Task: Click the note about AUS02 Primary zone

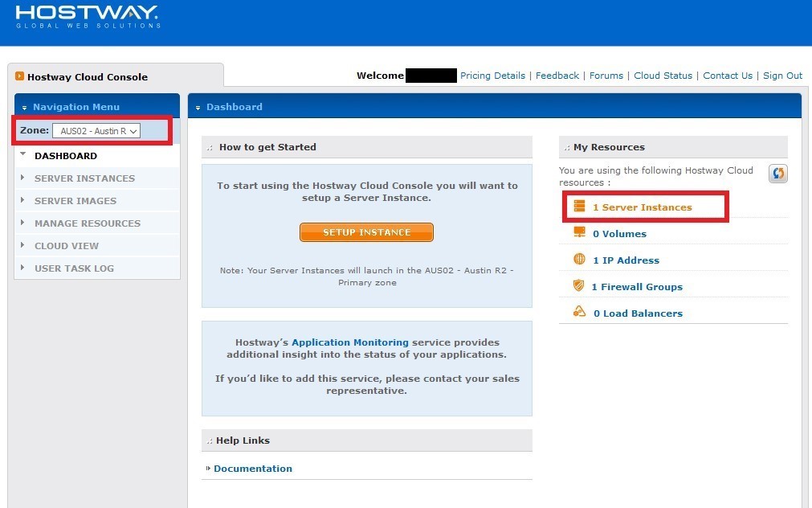Action: (x=366, y=277)
